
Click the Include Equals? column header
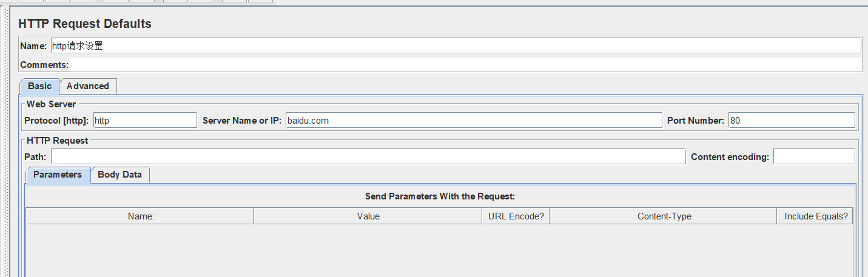point(816,216)
